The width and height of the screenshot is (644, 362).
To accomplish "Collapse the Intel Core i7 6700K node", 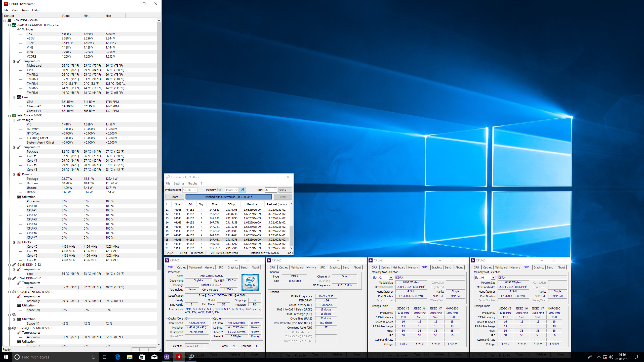I will click(x=10, y=116).
